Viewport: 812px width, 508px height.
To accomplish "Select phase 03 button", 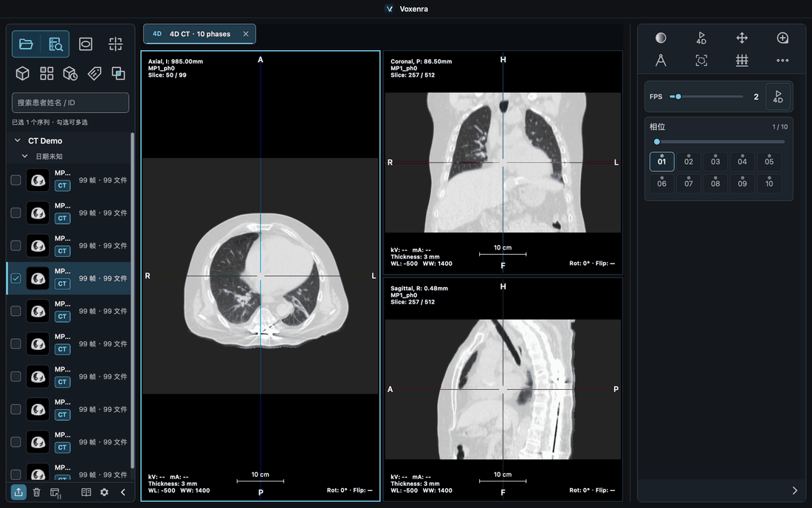I will coord(715,161).
